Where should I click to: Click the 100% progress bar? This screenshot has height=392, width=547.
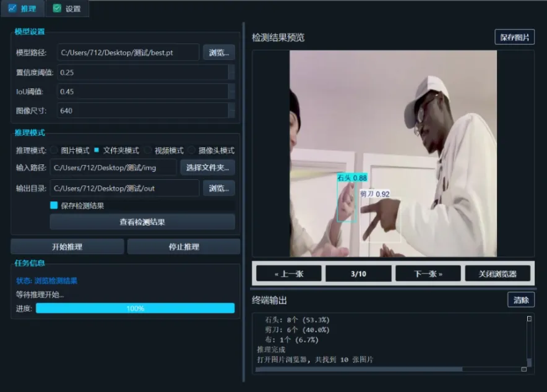[x=136, y=308]
